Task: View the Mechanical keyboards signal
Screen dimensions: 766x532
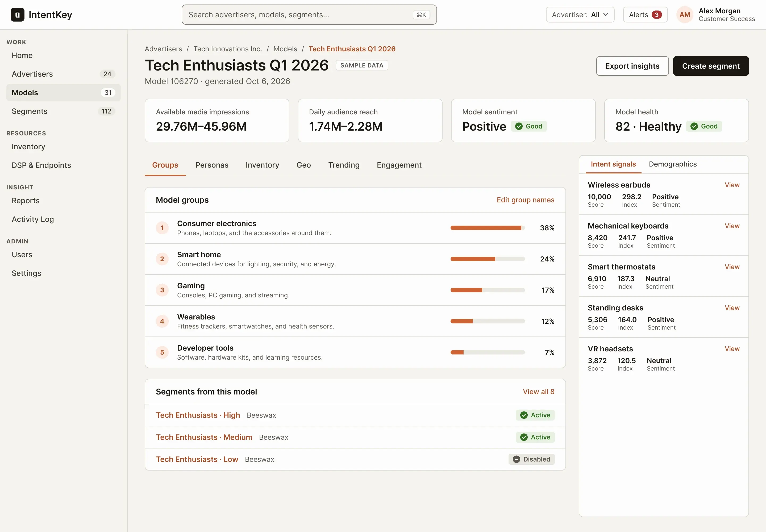Action: pyautogui.click(x=732, y=226)
